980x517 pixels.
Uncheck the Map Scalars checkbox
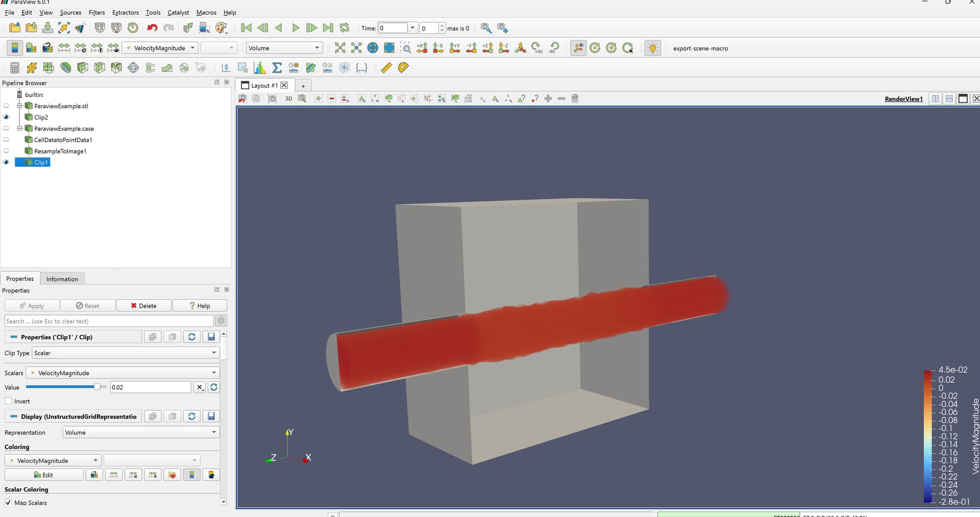click(9, 503)
